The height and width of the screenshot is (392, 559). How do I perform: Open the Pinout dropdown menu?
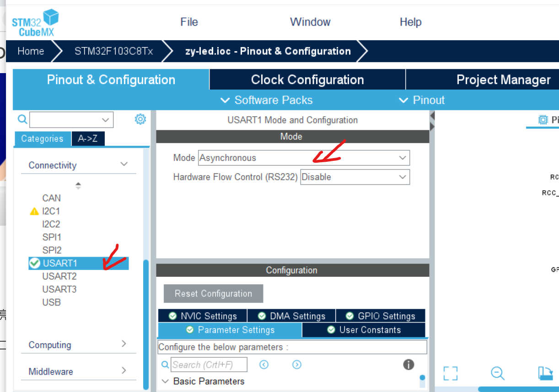pos(422,100)
